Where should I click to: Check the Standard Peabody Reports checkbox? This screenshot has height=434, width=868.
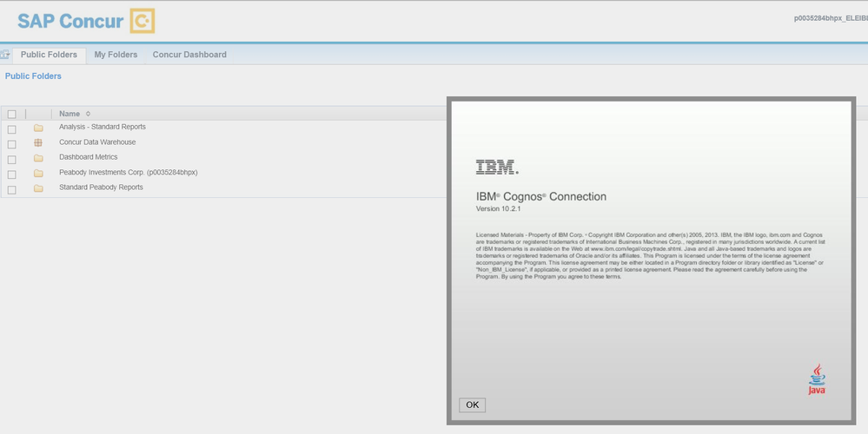11,189
